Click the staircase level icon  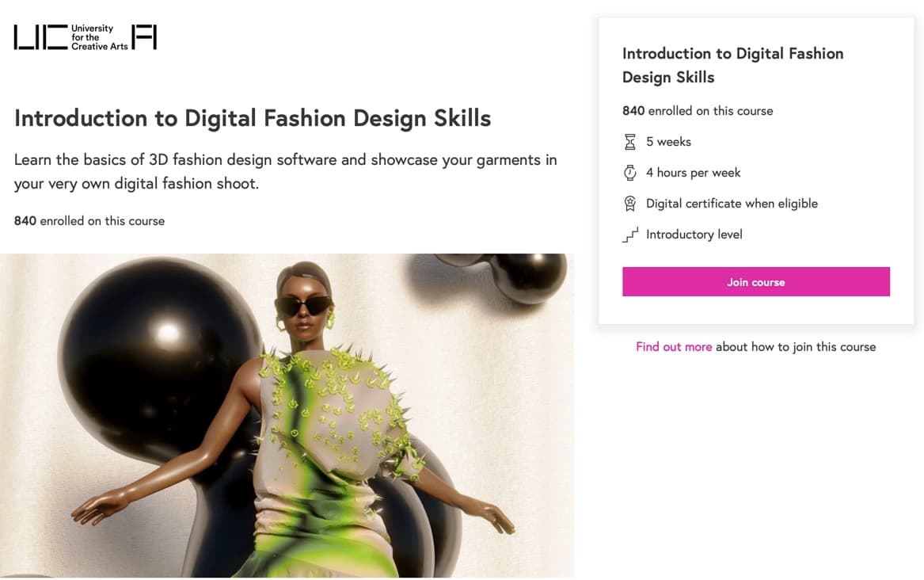click(630, 235)
